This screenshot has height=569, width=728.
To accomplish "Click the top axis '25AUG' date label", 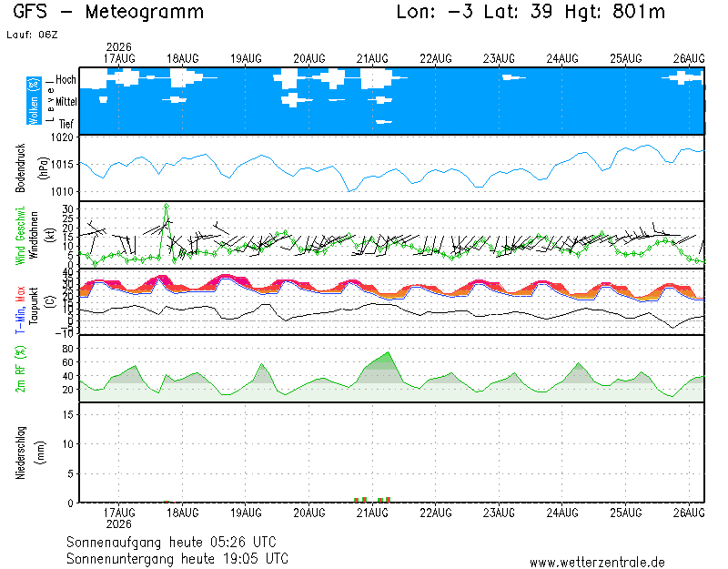I will tap(626, 59).
